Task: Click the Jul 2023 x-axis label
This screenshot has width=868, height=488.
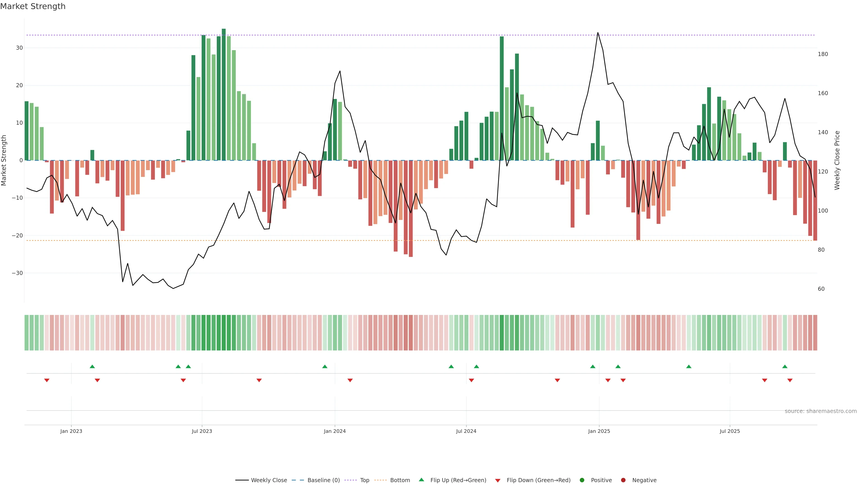Action: pos(202,431)
